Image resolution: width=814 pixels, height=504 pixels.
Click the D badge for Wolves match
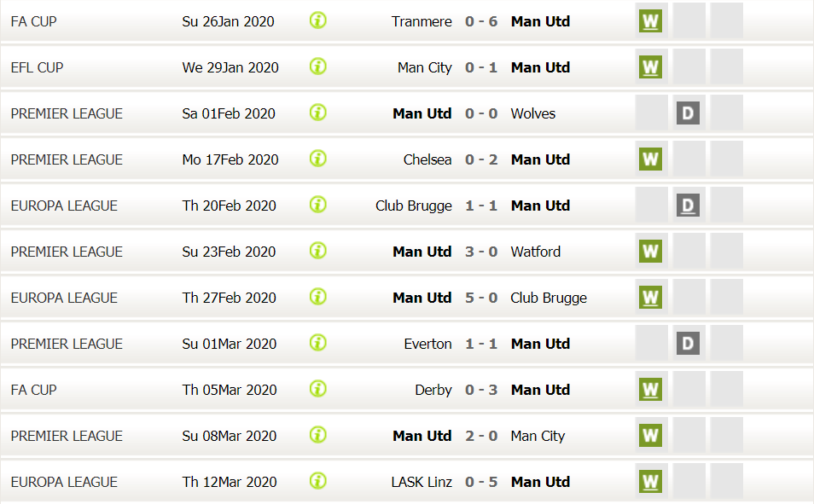pos(688,113)
